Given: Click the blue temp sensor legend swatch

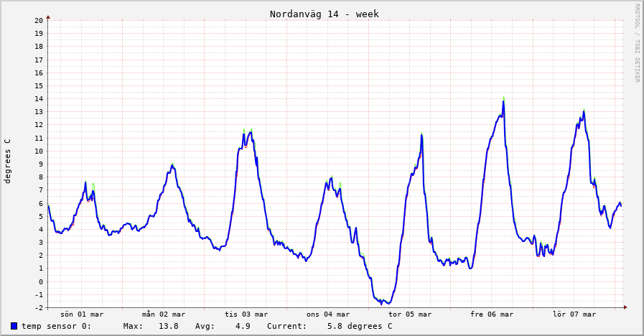Looking at the screenshot, I should [14, 326].
